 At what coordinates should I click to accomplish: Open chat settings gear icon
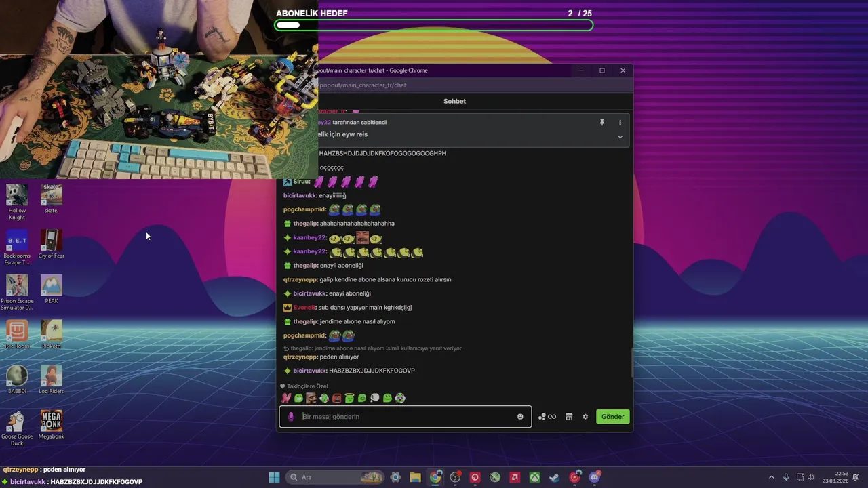click(585, 417)
